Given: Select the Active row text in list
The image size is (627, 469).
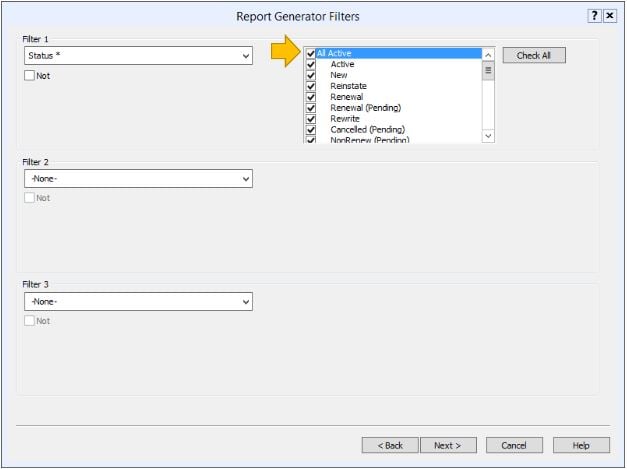Looking at the screenshot, I should [342, 64].
